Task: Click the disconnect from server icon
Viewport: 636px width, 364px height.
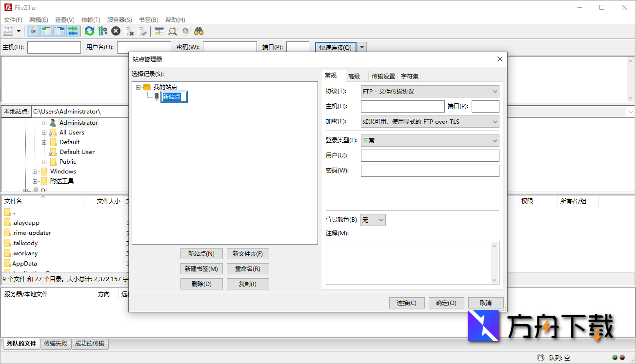Action: point(128,31)
